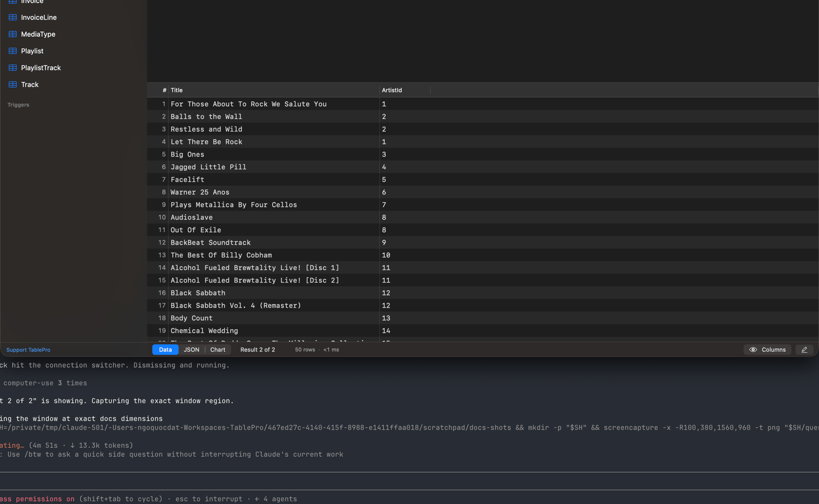Select the Facelift title cell

[x=274, y=180]
